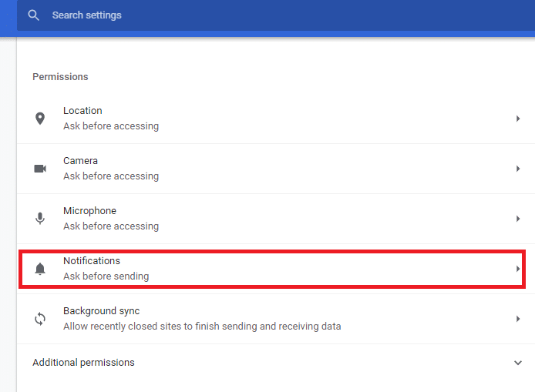The image size is (535, 392).
Task: Select the Location permission label
Action: tap(82, 111)
